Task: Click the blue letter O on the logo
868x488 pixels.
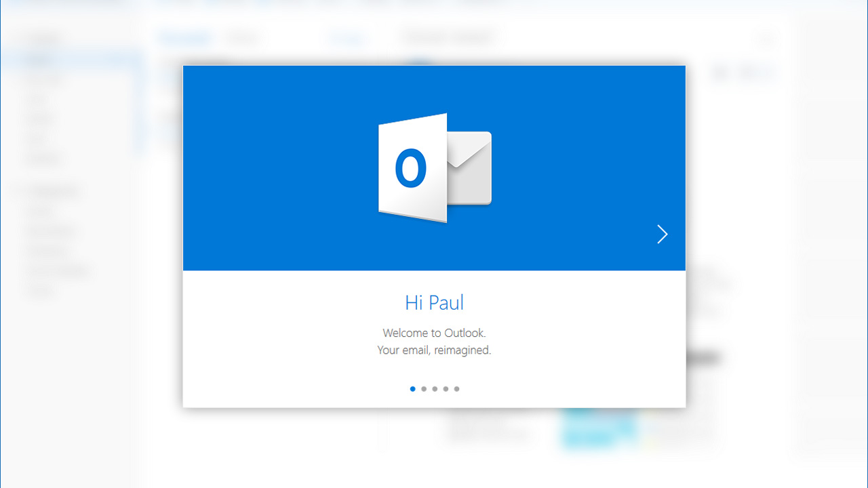Action: [x=410, y=167]
